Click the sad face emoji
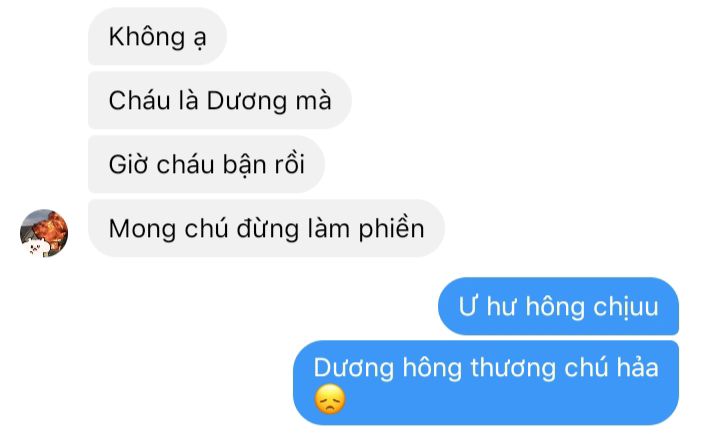This screenshot has height=434, width=719. point(330,400)
